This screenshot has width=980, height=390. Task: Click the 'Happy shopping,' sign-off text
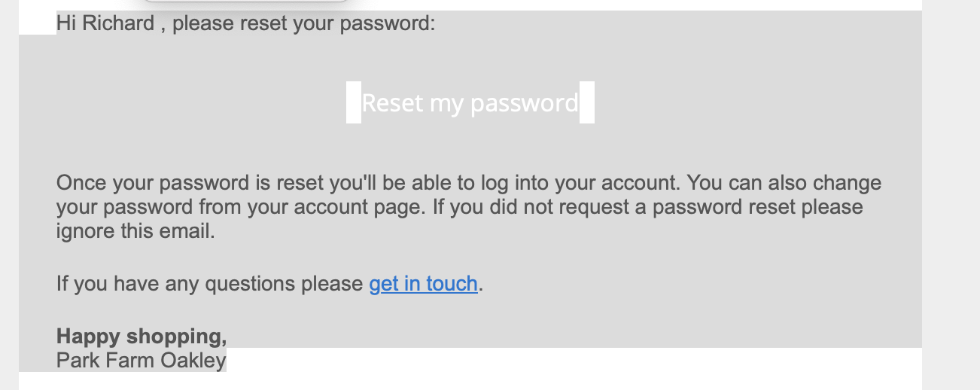tap(142, 336)
